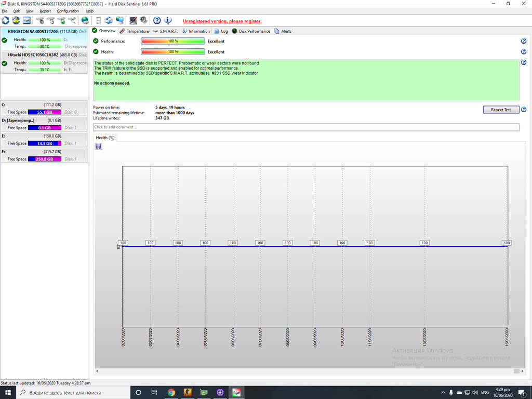
Task: Click the Repeat Test button
Action: (501, 110)
